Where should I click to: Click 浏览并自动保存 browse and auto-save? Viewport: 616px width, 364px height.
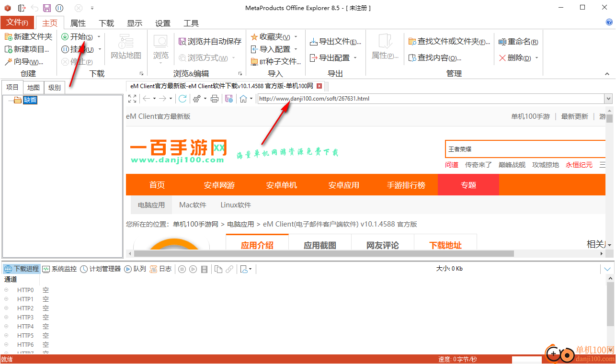[x=210, y=42]
